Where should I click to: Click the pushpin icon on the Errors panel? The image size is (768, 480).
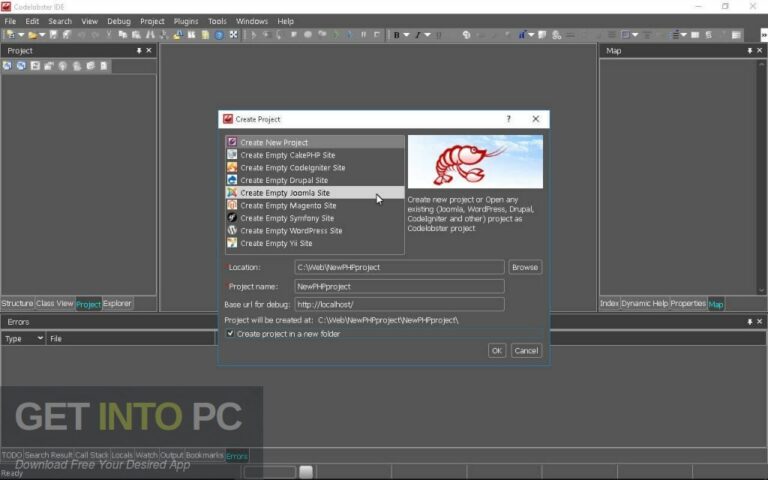point(750,322)
